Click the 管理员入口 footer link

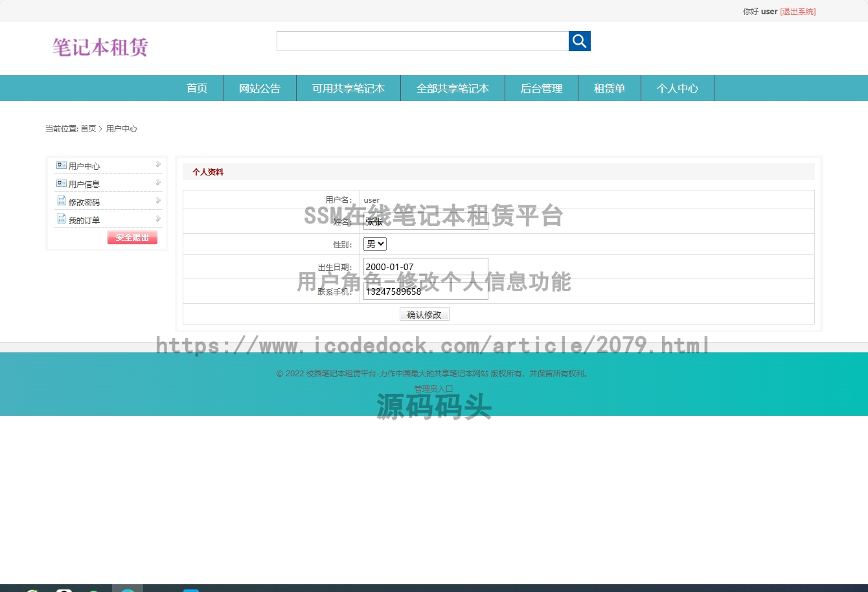[x=433, y=389]
